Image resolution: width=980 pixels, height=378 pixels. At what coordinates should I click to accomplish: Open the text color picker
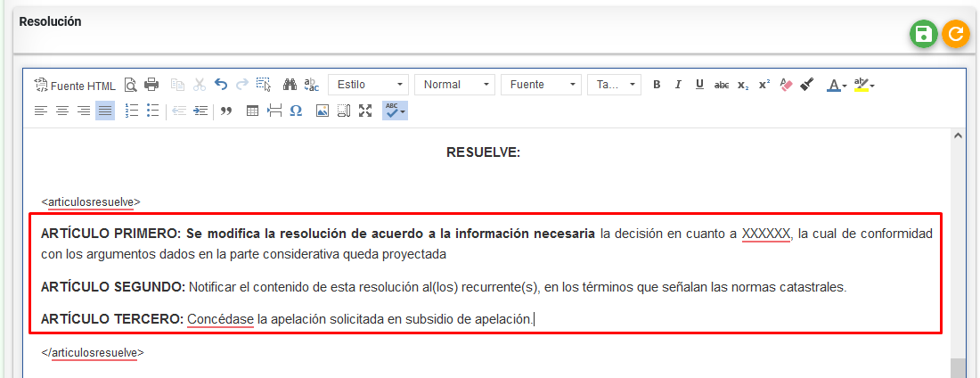837,85
